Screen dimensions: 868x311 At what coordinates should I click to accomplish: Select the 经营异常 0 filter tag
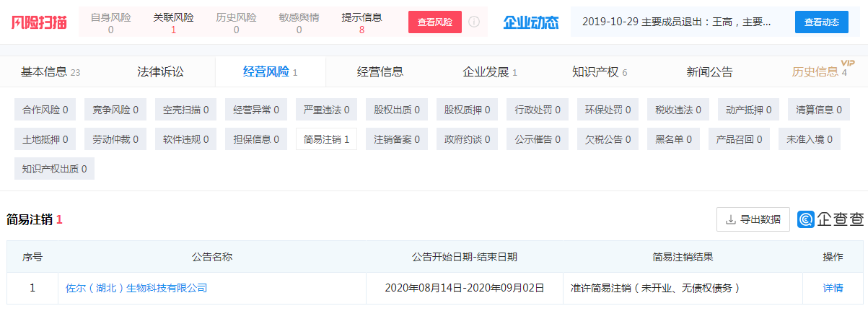256,110
